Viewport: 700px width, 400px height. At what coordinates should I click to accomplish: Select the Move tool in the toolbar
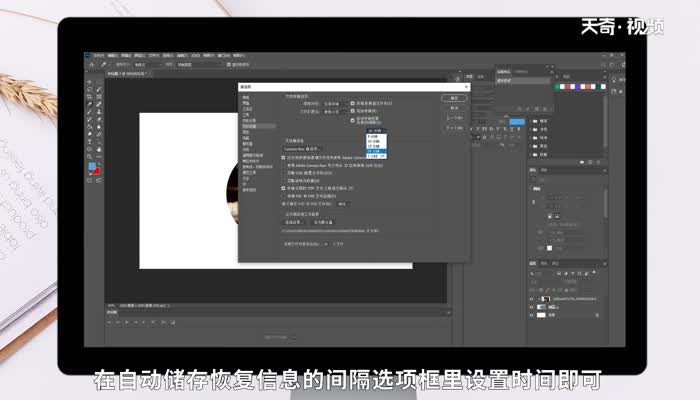[x=90, y=82]
